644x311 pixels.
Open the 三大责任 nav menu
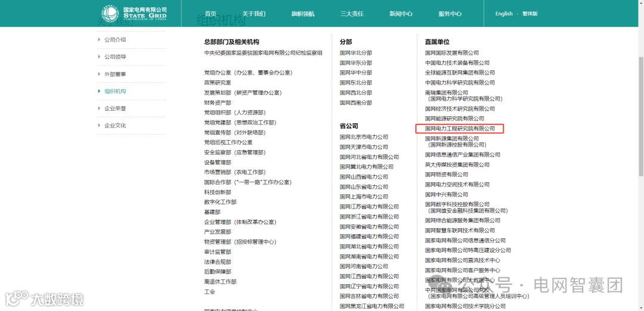[352, 14]
